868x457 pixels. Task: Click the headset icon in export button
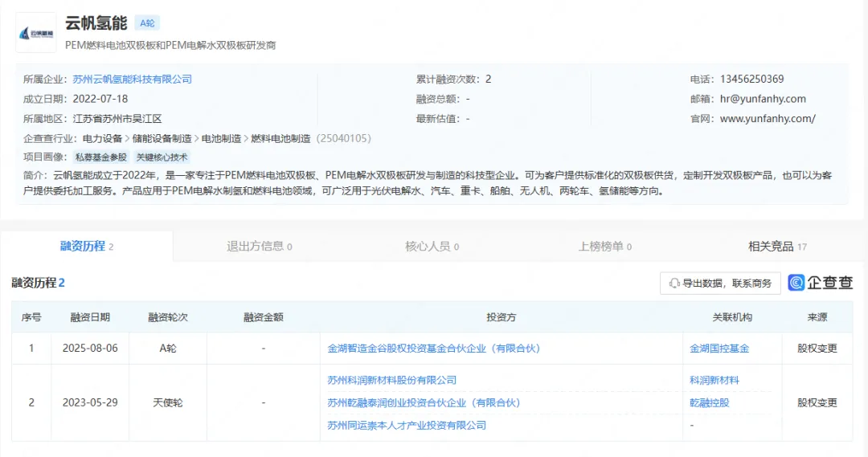pos(674,284)
